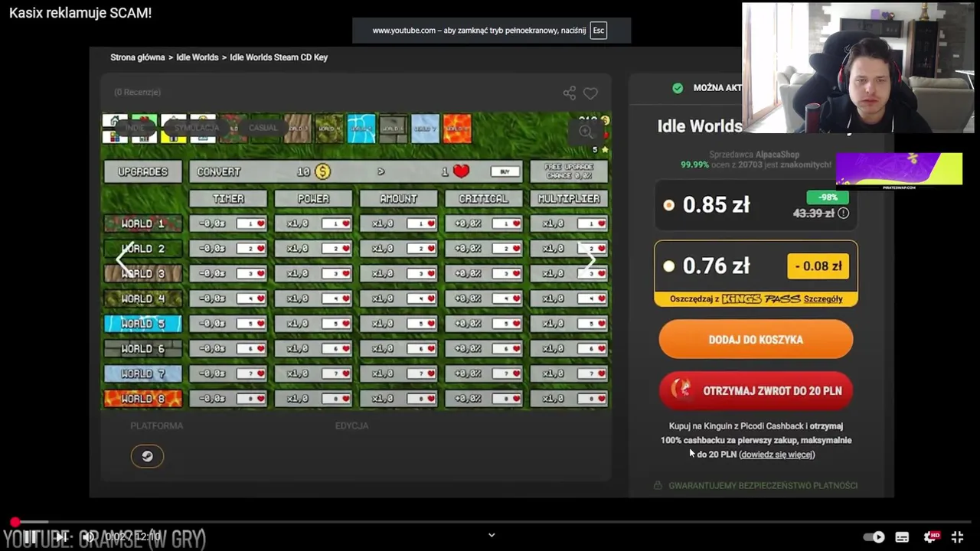Add product to wishlist with heart icon
Image resolution: width=980 pixels, height=551 pixels.
[x=590, y=93]
